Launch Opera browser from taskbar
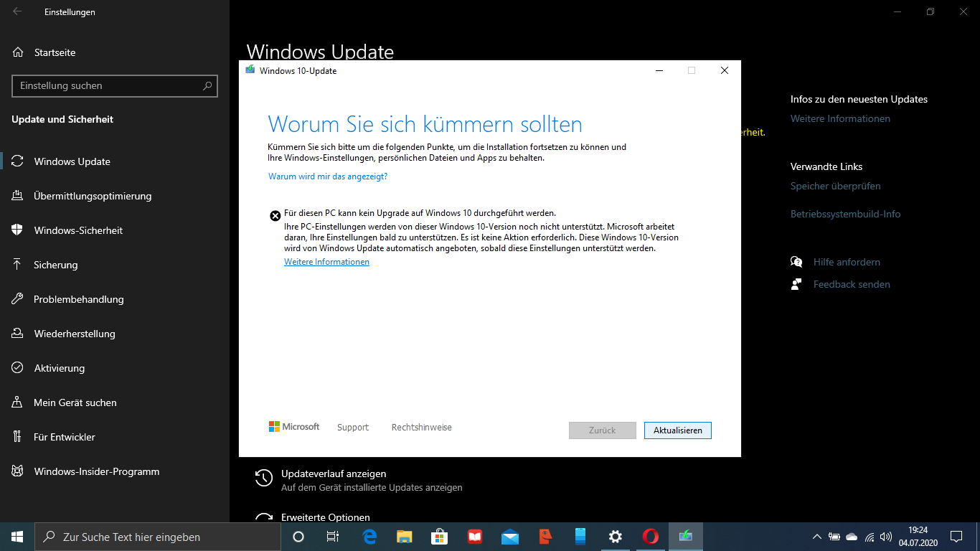This screenshot has height=551, width=980. click(651, 537)
